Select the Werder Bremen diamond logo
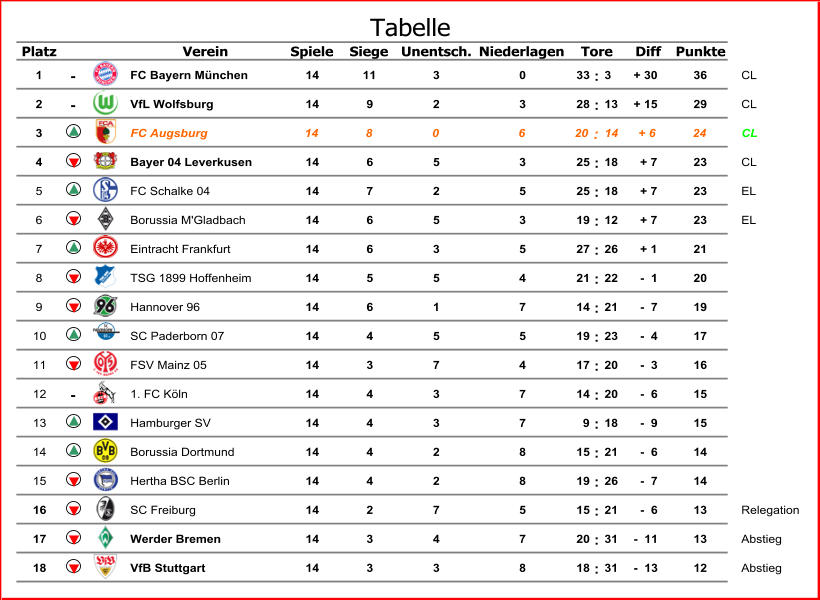 point(105,538)
